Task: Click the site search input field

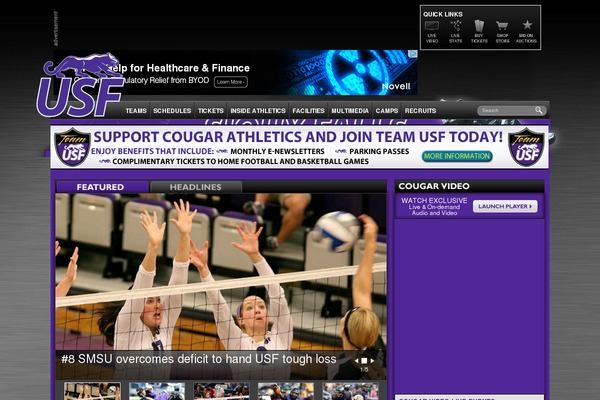Action: tap(507, 111)
